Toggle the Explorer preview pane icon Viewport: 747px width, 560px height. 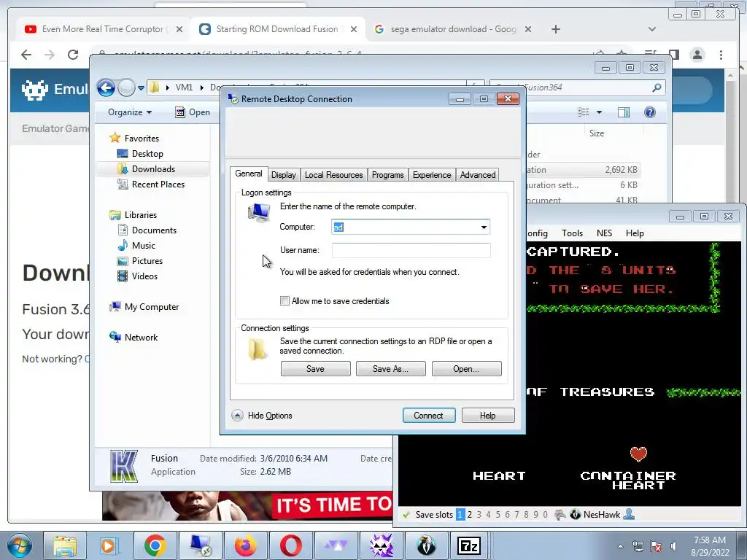point(624,112)
